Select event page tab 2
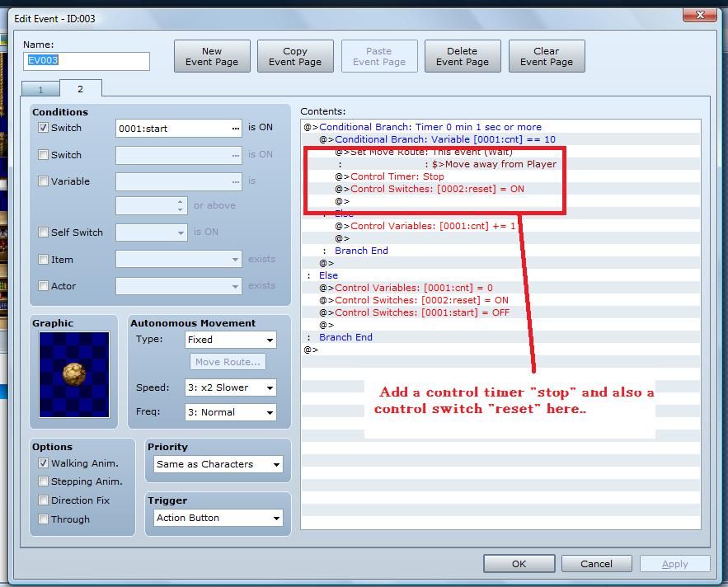728x587 pixels. pos(80,88)
